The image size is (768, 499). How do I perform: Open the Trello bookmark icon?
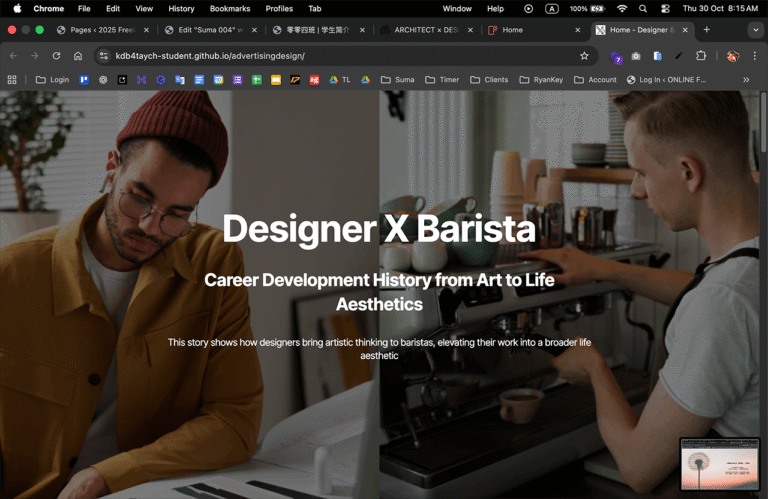[x=84, y=79]
